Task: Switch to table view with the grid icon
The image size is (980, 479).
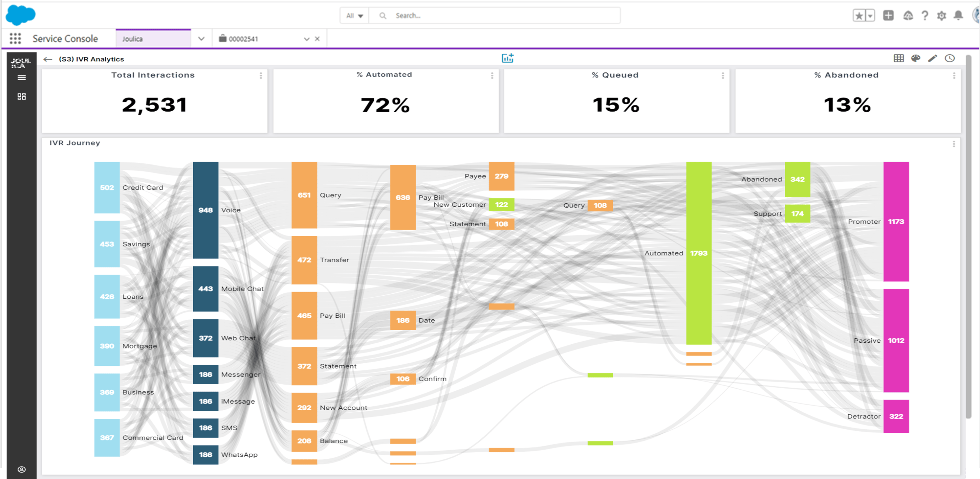Action: tap(898, 58)
